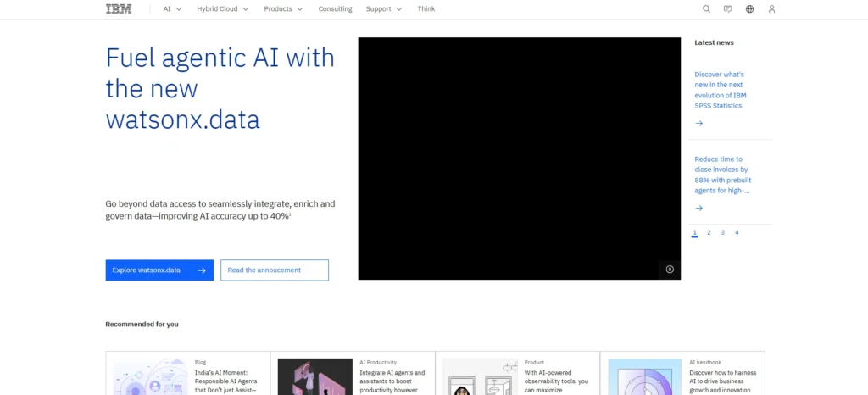Click the hero video area

520,159
